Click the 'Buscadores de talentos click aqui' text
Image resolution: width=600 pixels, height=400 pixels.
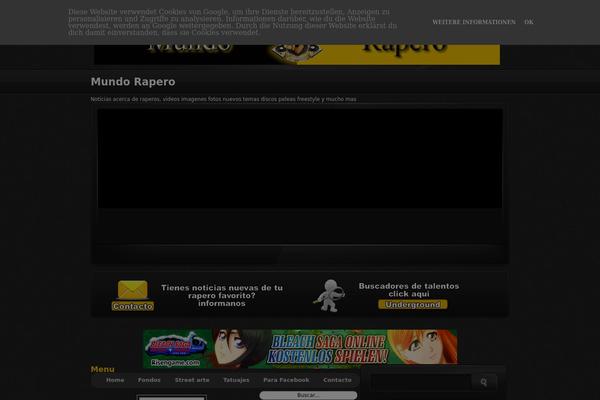[x=409, y=290]
